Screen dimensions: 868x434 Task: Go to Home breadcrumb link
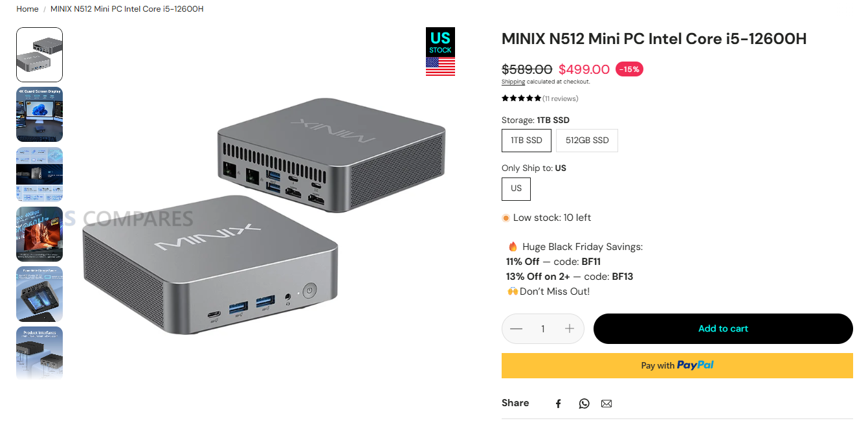27,9
